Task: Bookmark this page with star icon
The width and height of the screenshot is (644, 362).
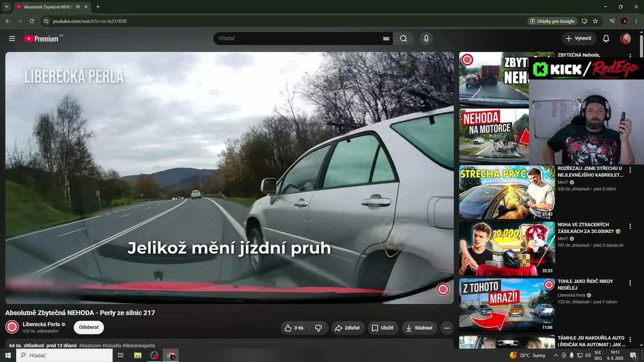Action: (596, 21)
